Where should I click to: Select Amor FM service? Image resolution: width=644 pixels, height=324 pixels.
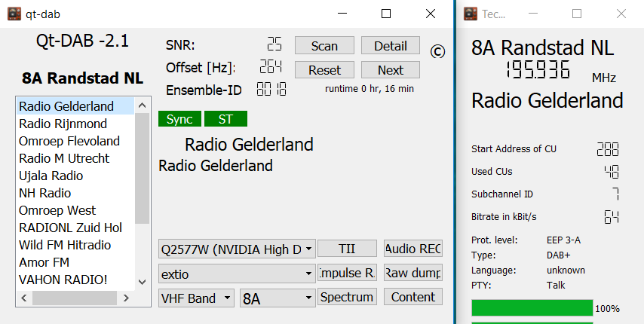pos(75,262)
